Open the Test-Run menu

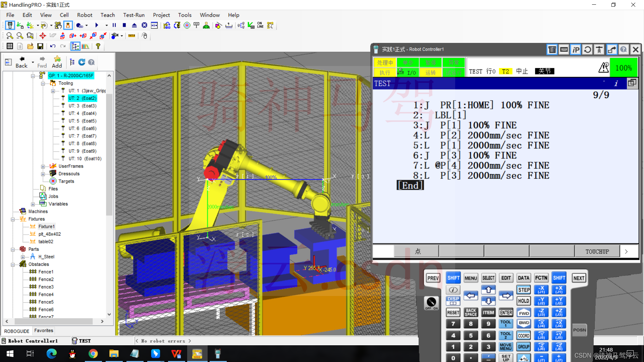pyautogui.click(x=134, y=15)
